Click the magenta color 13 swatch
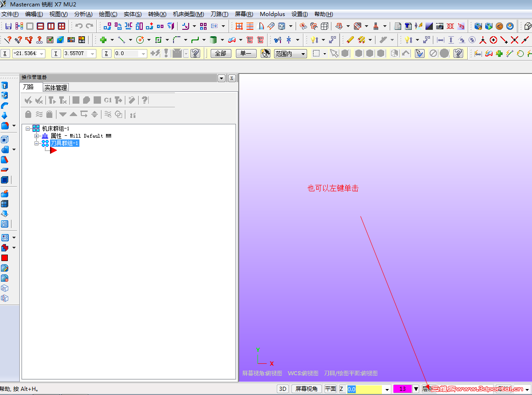Image resolution: width=532 pixels, height=395 pixels. point(403,389)
